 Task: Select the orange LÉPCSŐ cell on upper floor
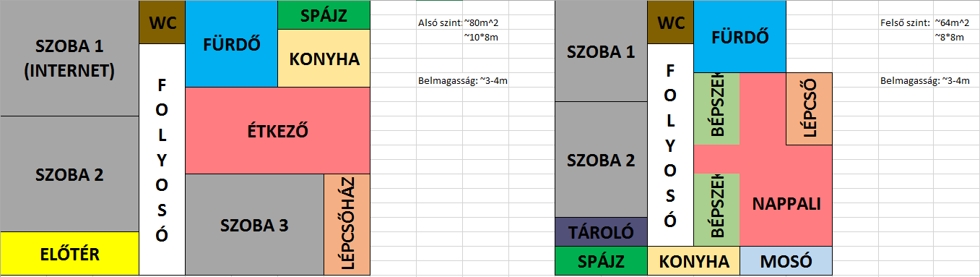point(809,109)
